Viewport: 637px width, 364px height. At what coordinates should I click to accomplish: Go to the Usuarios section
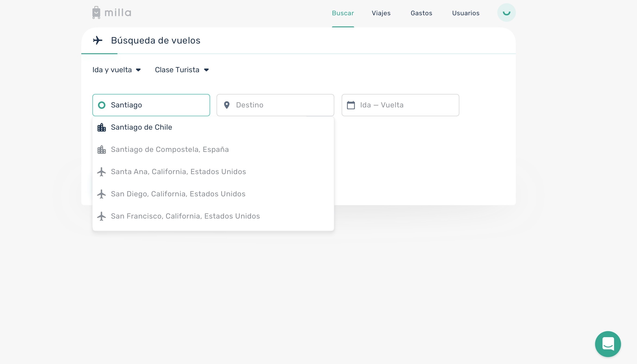point(465,13)
